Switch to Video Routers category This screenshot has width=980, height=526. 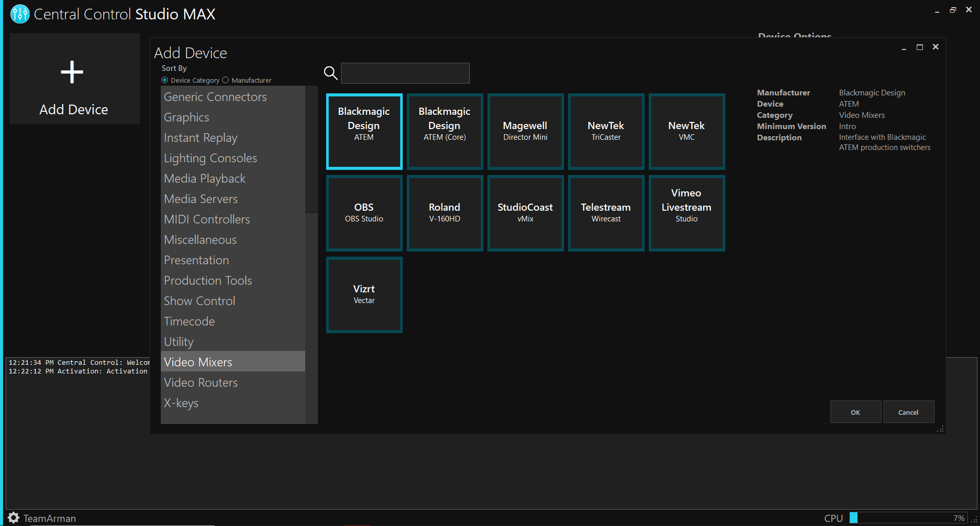(201, 383)
